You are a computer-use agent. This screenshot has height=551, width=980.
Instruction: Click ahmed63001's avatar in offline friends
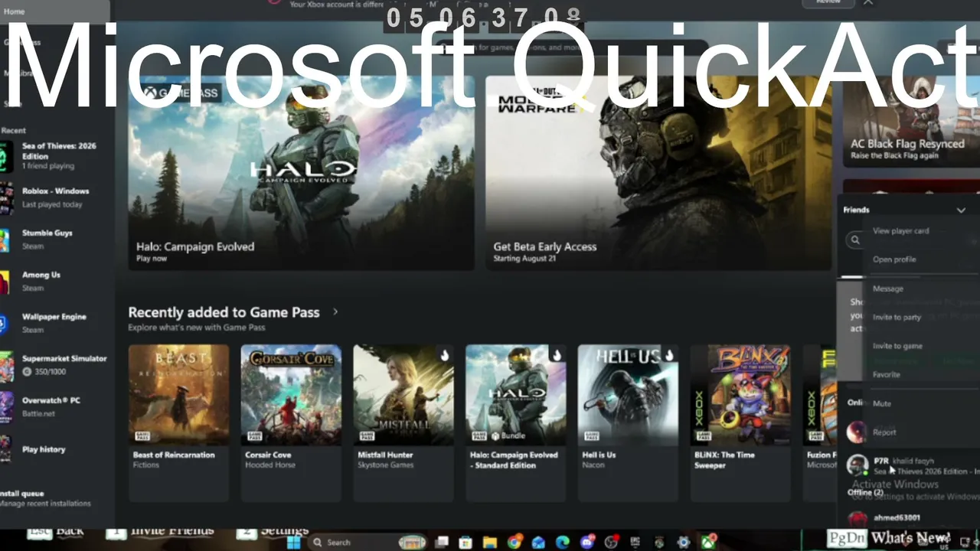tap(857, 519)
